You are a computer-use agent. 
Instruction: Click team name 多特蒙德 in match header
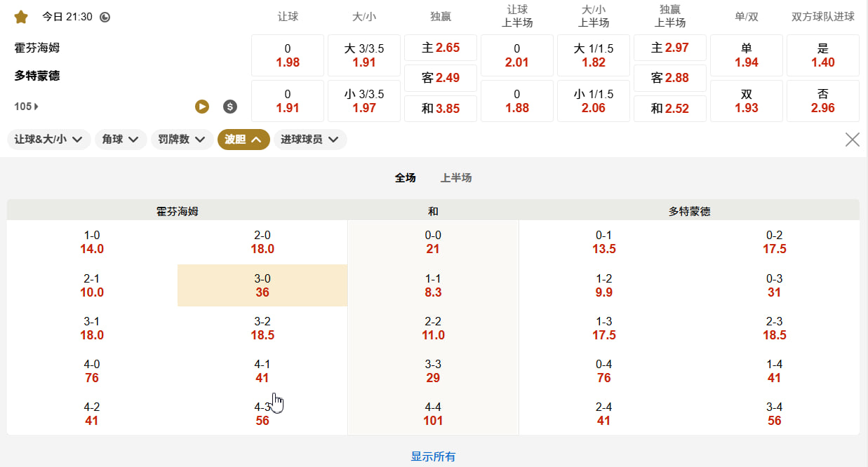[x=37, y=76]
